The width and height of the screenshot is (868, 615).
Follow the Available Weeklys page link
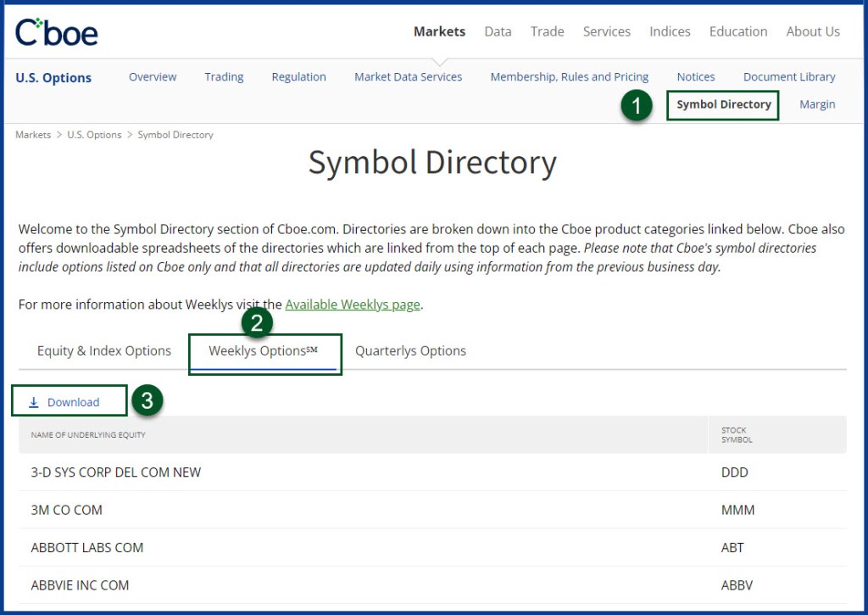point(353,305)
